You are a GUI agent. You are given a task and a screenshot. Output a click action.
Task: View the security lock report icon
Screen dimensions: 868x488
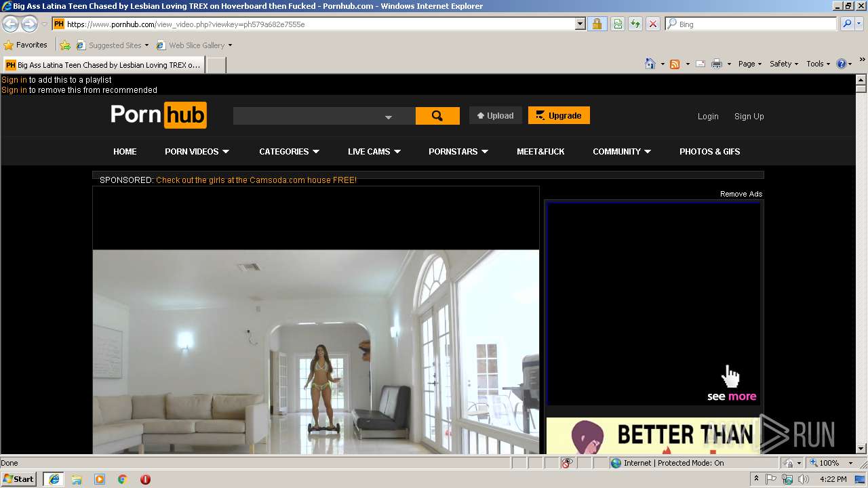pos(597,24)
